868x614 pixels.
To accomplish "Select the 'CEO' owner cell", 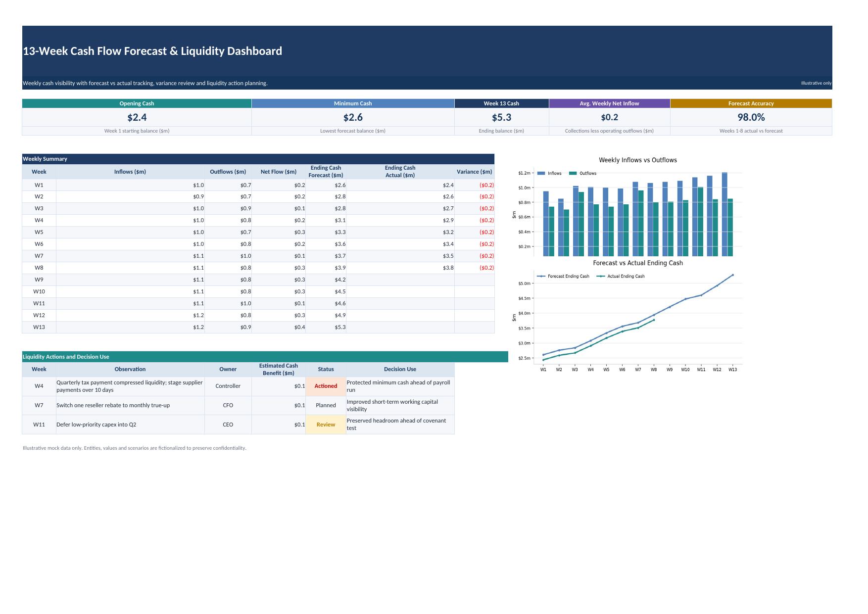I will coord(228,425).
